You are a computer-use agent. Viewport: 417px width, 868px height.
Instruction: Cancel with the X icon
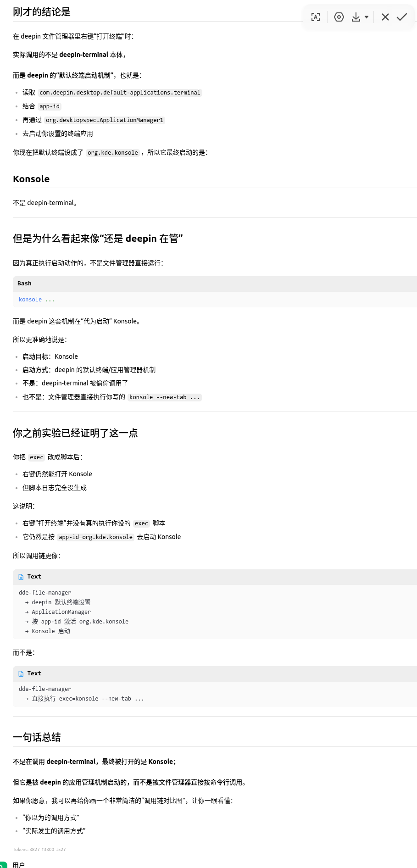click(385, 17)
